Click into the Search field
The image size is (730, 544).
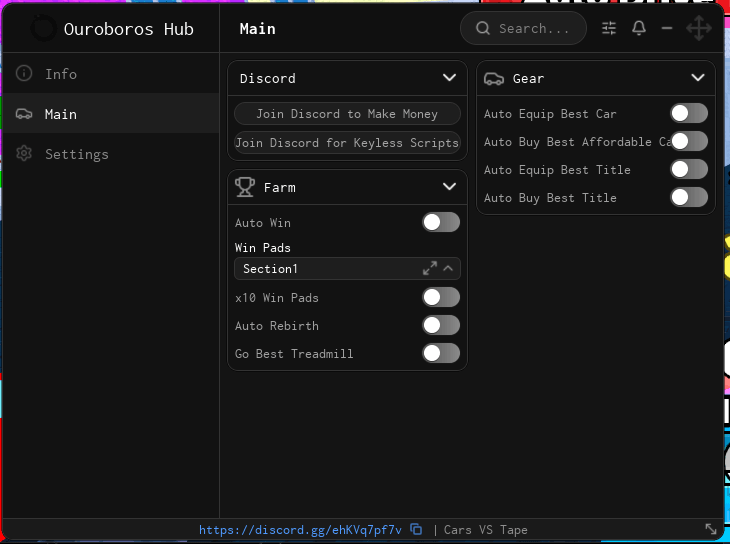click(523, 28)
